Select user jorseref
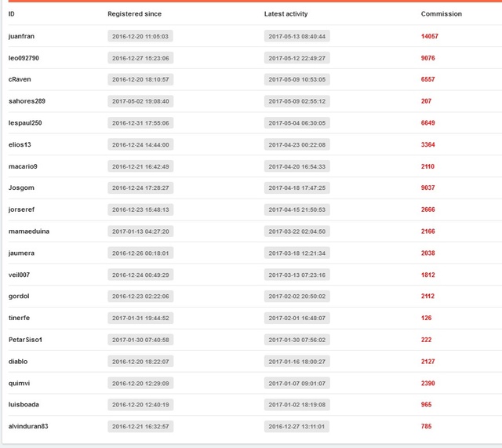Screen dimensions: 502x448 tap(21, 209)
